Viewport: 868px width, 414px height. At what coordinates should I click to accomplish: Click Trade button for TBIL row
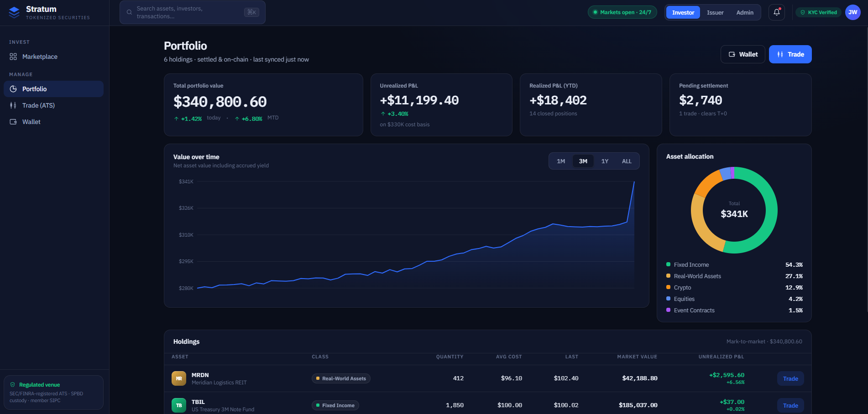point(790,405)
